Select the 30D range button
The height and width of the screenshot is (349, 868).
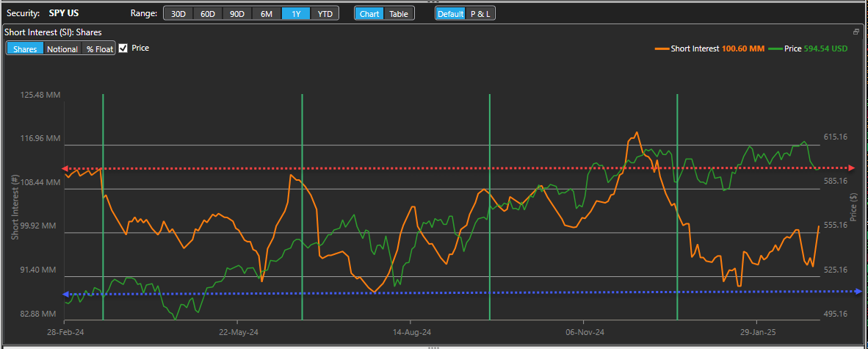coord(178,14)
